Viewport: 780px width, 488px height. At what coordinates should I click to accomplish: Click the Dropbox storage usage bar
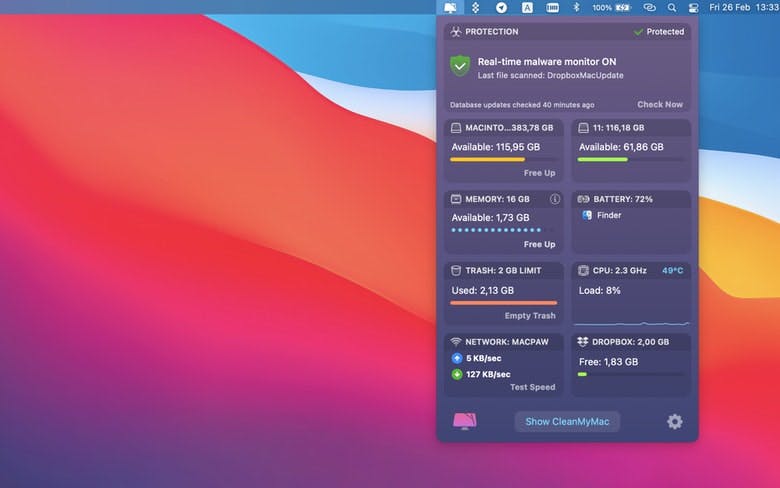(x=631, y=374)
